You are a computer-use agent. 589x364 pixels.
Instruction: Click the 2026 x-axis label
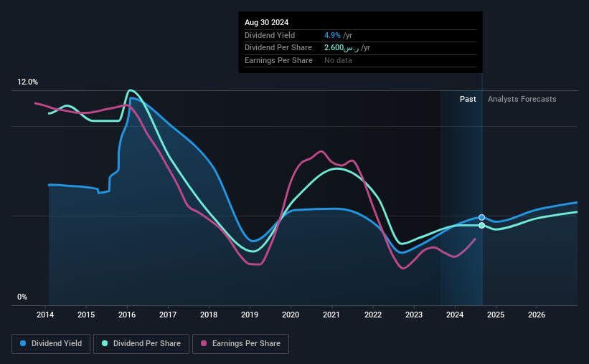tap(537, 315)
